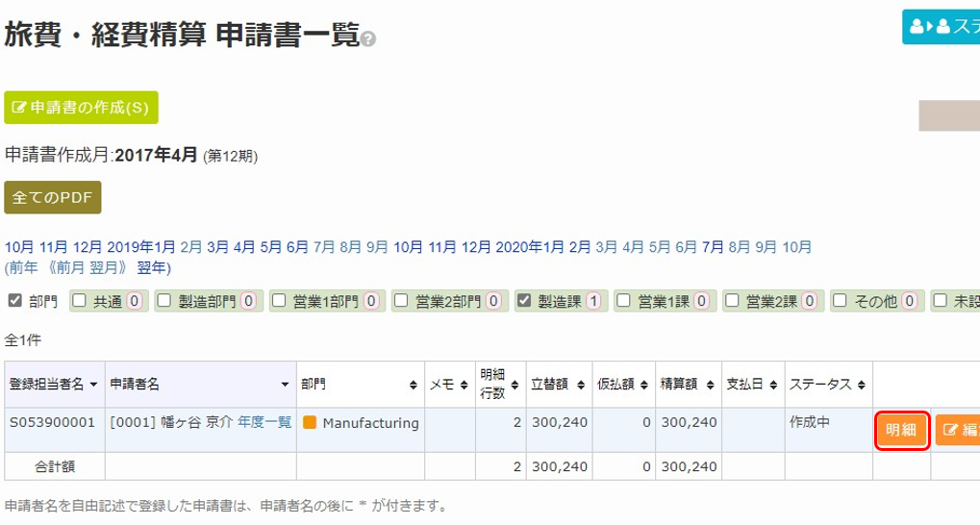Click applicant name [0001] 幡ヶ谷 京介

171,422
